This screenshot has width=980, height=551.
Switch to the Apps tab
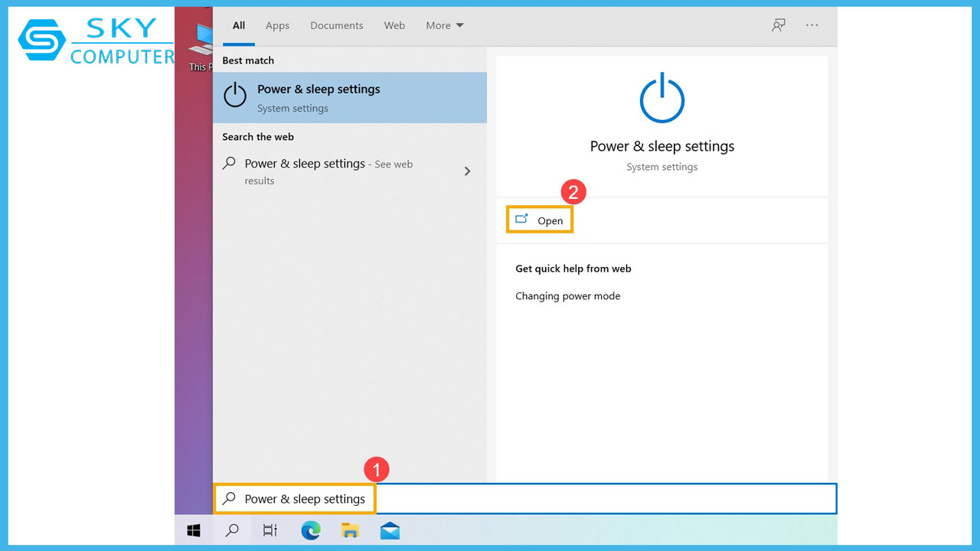(x=277, y=25)
